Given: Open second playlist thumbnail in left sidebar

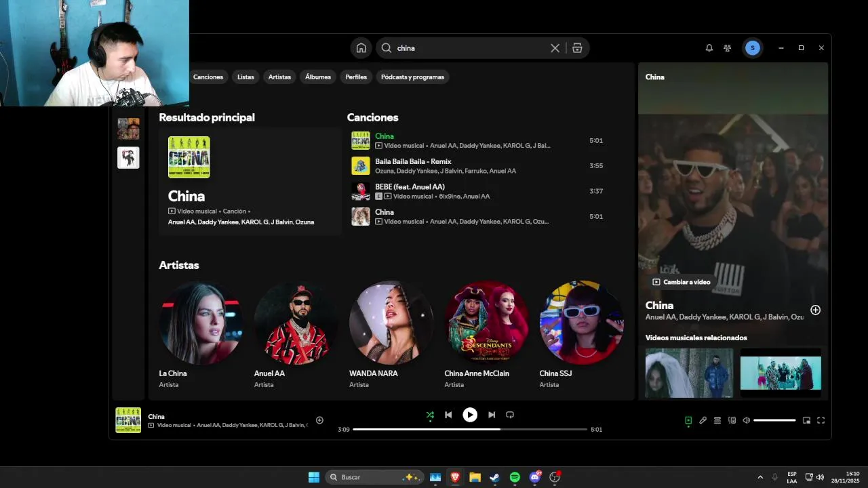Looking at the screenshot, I should point(128,158).
